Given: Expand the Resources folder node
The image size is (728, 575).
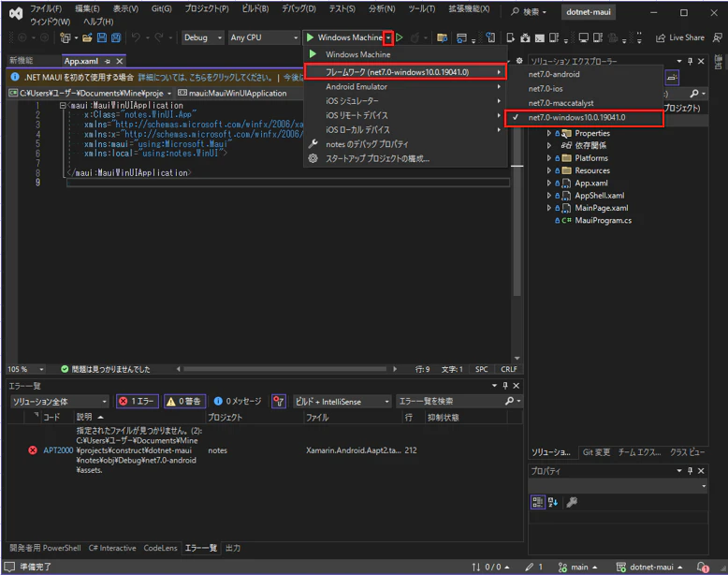Looking at the screenshot, I should point(549,170).
